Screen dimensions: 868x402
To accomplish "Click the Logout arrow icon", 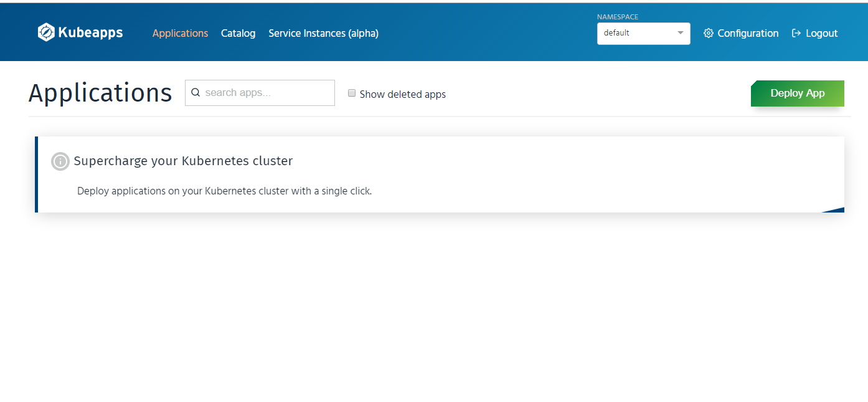I will click(x=796, y=33).
